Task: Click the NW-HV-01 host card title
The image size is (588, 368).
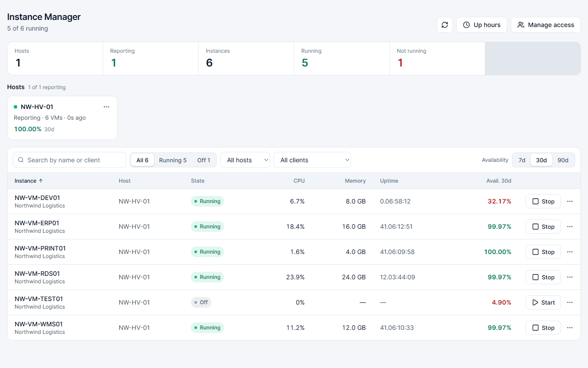Action: [x=37, y=107]
